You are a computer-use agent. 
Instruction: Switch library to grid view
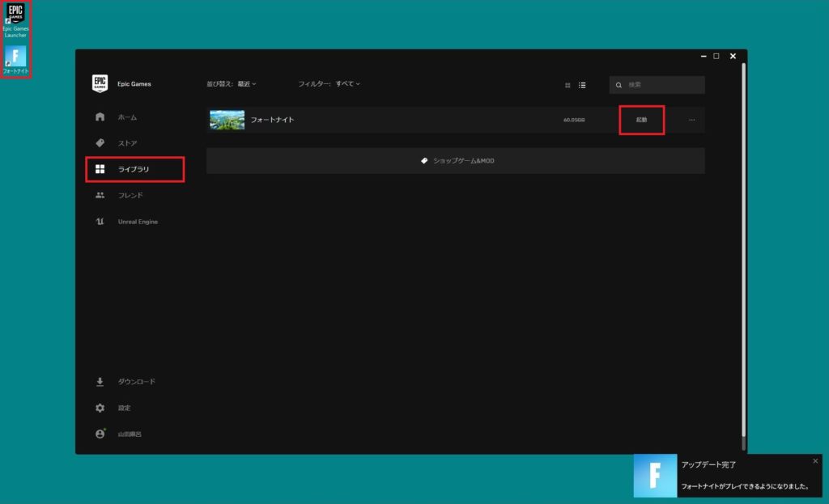coord(568,85)
